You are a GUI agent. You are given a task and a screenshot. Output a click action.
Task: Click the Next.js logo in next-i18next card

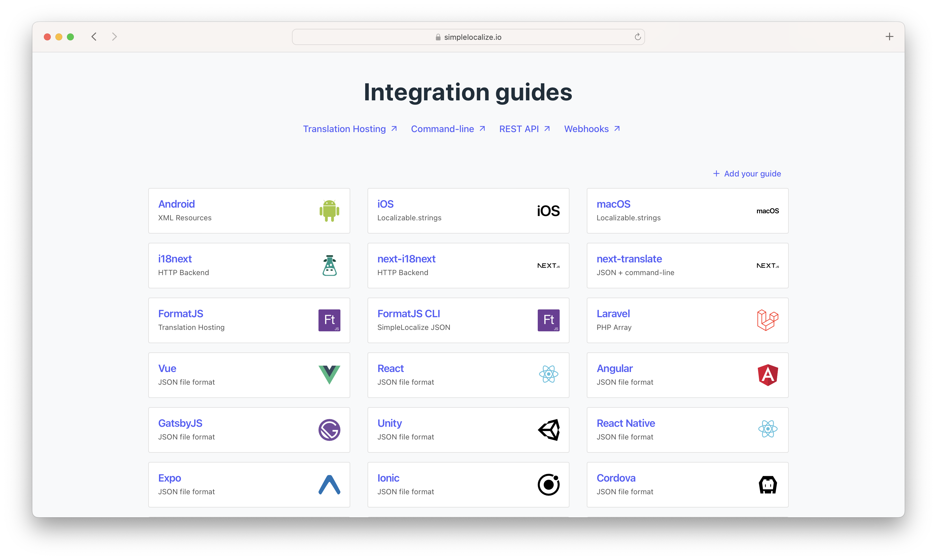point(548,266)
